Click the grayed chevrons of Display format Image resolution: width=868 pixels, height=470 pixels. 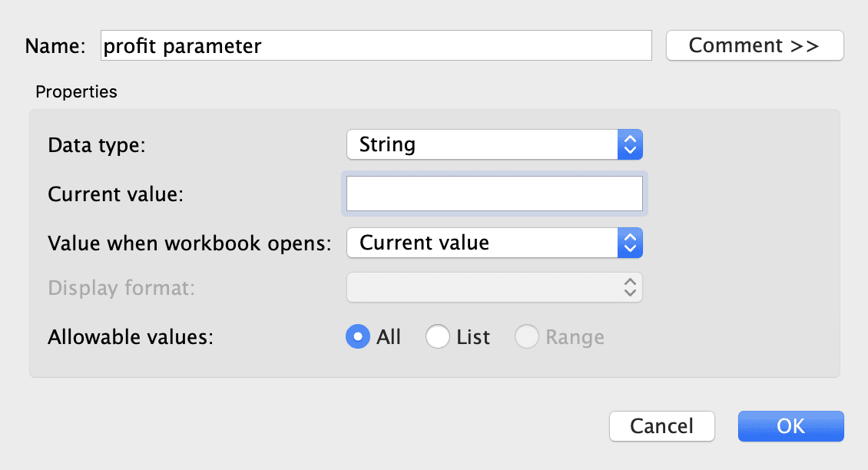pyautogui.click(x=629, y=287)
